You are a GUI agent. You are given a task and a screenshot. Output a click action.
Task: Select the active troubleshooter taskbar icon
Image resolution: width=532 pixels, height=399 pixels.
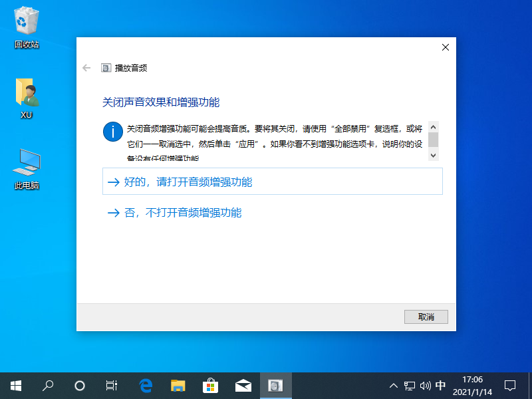tap(276, 386)
